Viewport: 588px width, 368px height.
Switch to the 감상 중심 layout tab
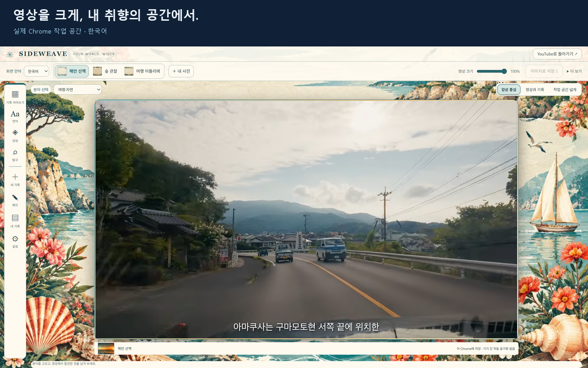click(509, 90)
